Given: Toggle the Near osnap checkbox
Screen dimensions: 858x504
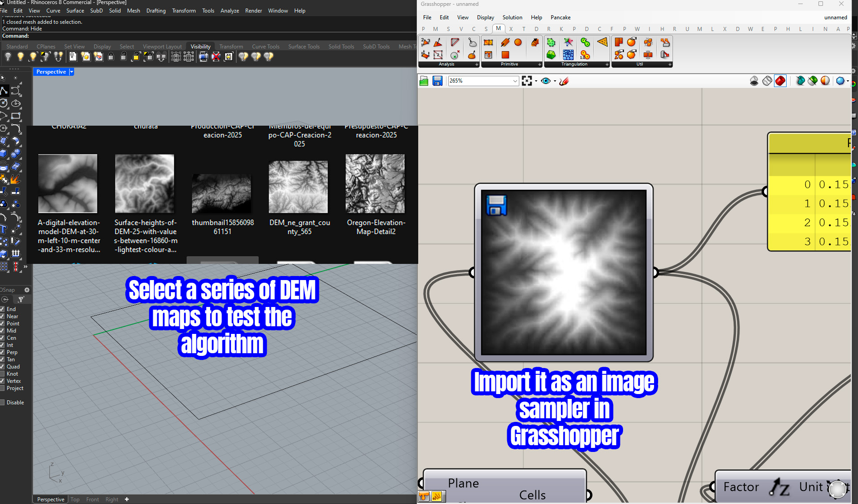Looking at the screenshot, I should click(x=2, y=316).
